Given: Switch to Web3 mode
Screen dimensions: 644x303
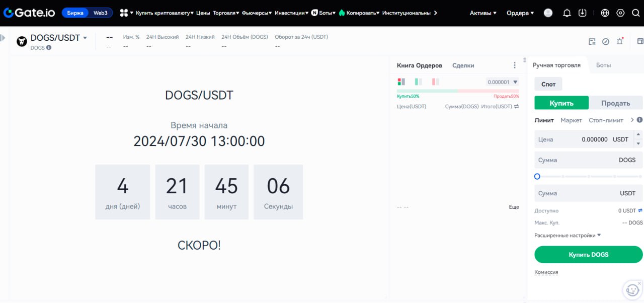Looking at the screenshot, I should coord(100,13).
